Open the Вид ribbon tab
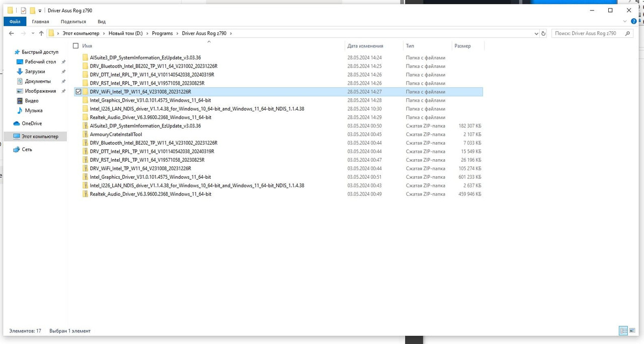644x344 pixels. tap(102, 22)
